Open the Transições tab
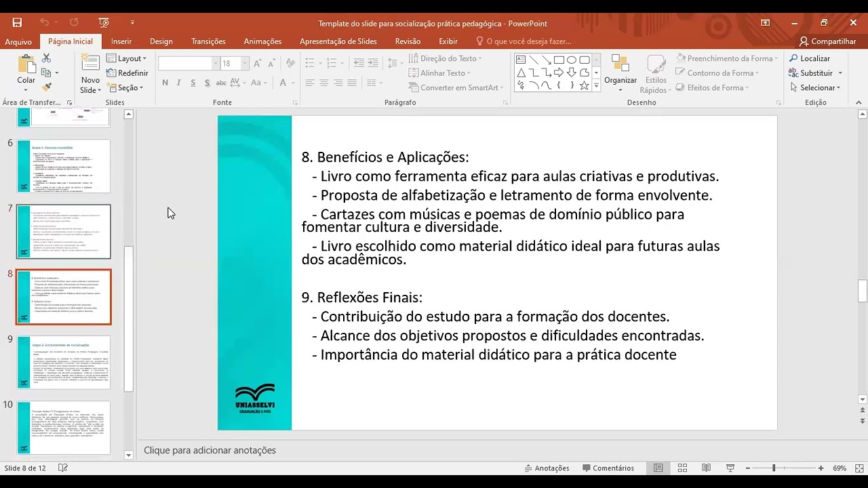 [x=208, y=41]
